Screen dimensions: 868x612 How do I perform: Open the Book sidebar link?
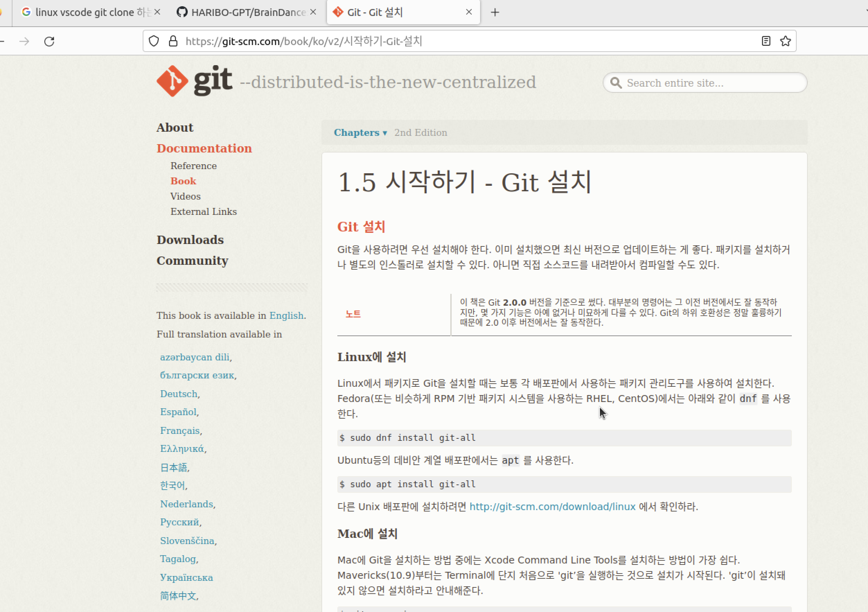pos(183,181)
